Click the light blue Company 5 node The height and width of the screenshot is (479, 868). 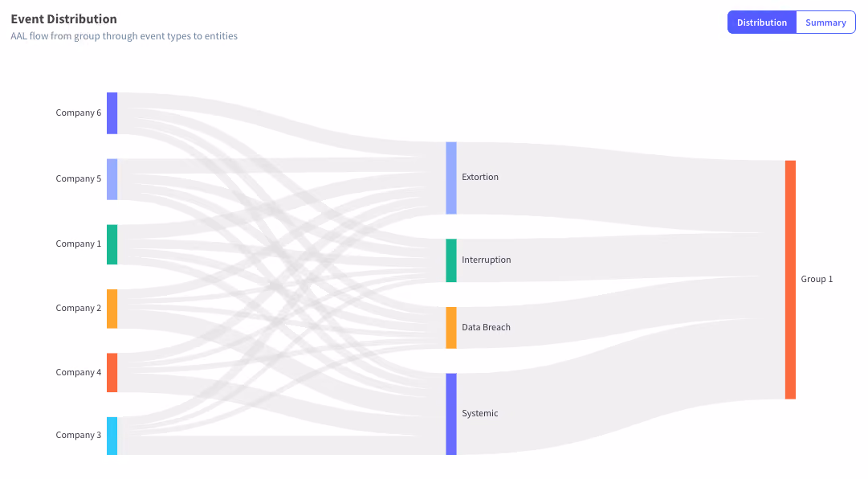click(x=112, y=179)
